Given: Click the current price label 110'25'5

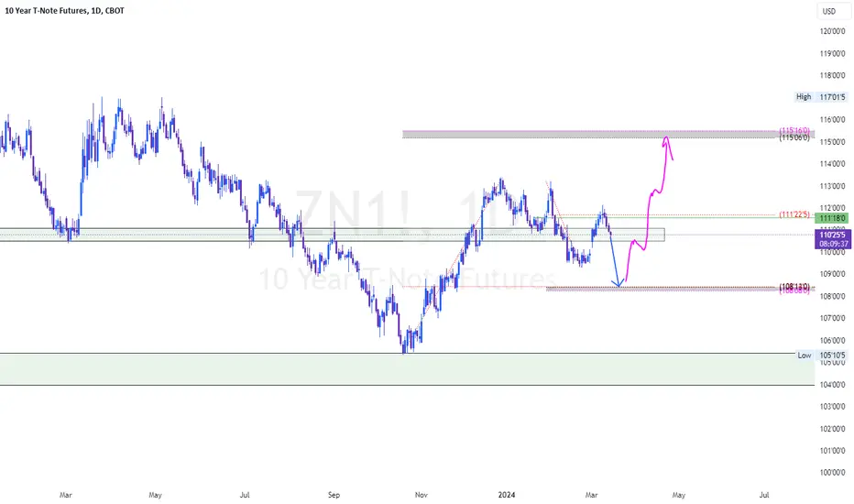Looking at the screenshot, I should pyautogui.click(x=833, y=235).
